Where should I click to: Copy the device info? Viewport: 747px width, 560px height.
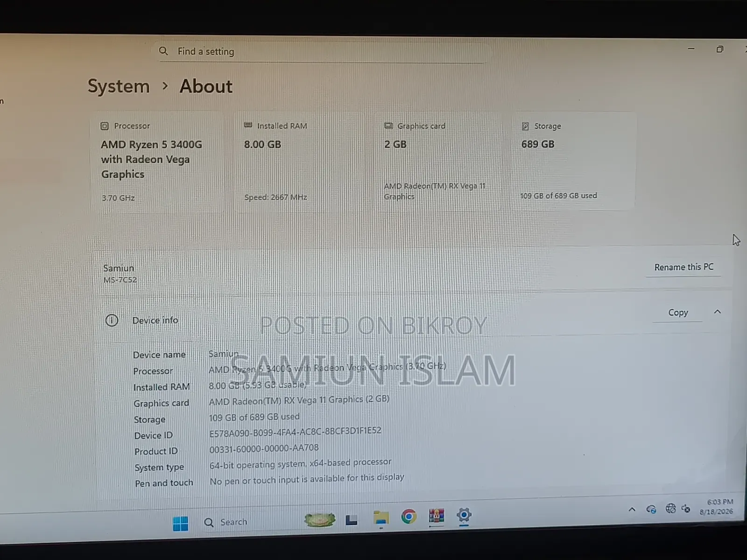tap(678, 312)
